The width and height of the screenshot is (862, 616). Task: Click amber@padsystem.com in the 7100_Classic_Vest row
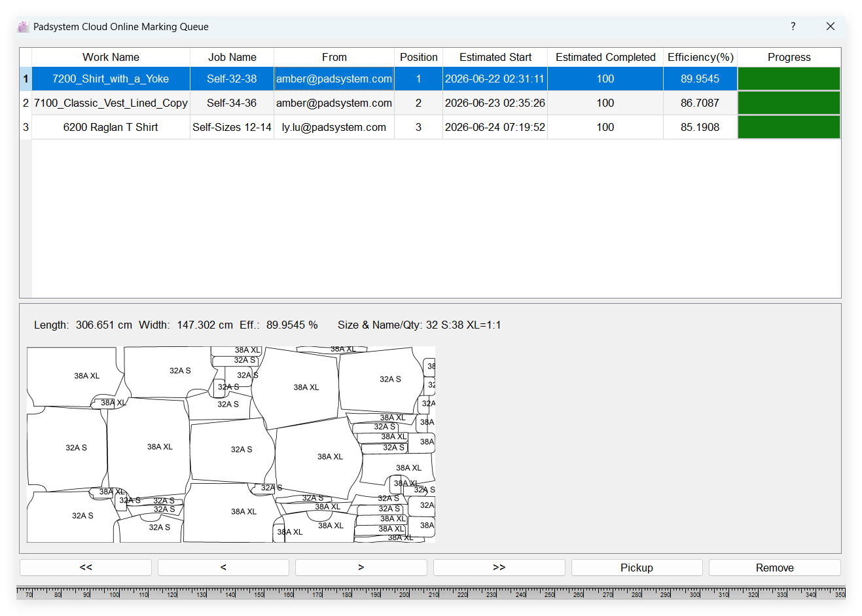coord(334,103)
